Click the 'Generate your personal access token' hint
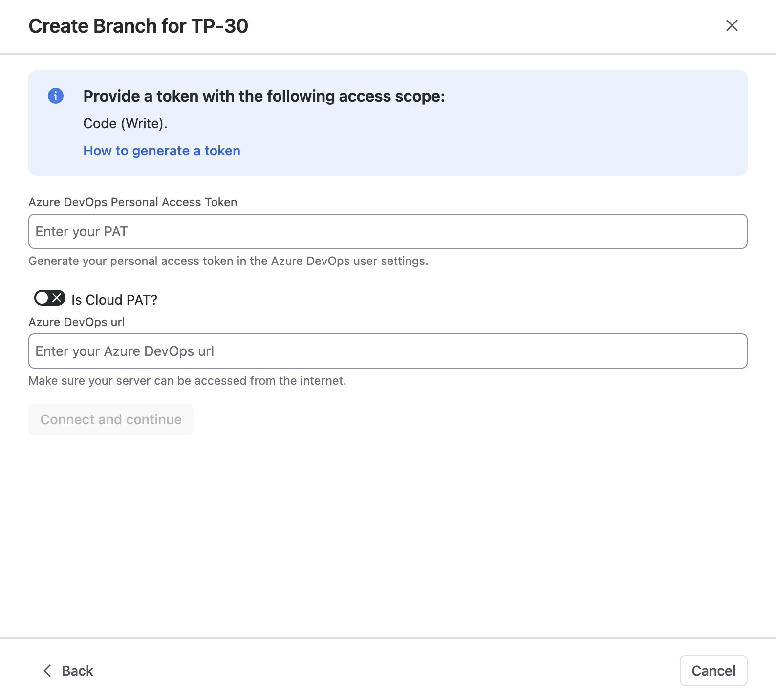The image size is (776, 700). coord(228,261)
